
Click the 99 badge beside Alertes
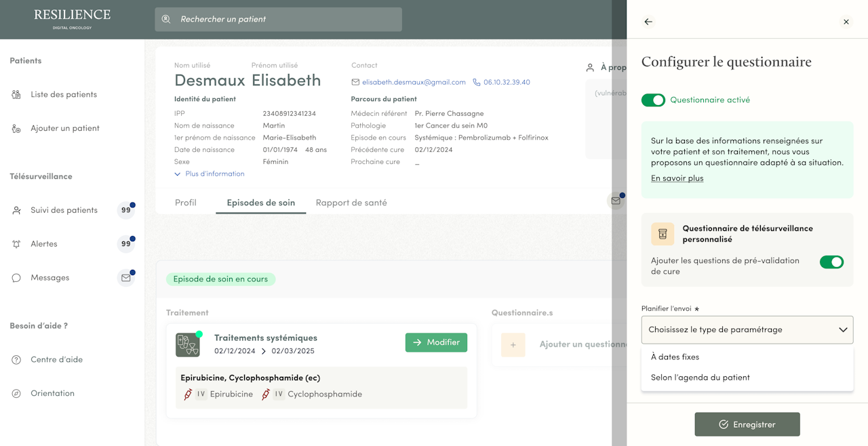[x=126, y=244]
